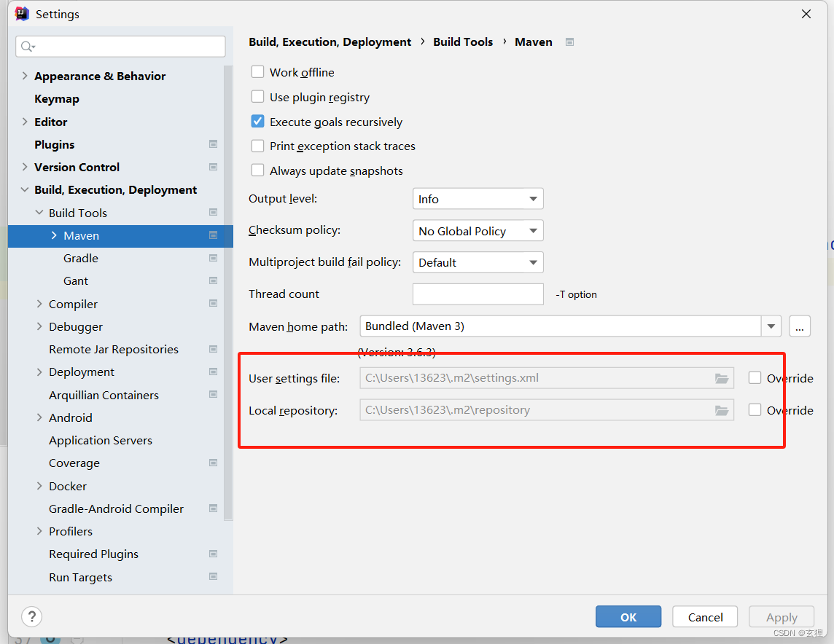Browse folder icon for User settings file

[721, 378]
